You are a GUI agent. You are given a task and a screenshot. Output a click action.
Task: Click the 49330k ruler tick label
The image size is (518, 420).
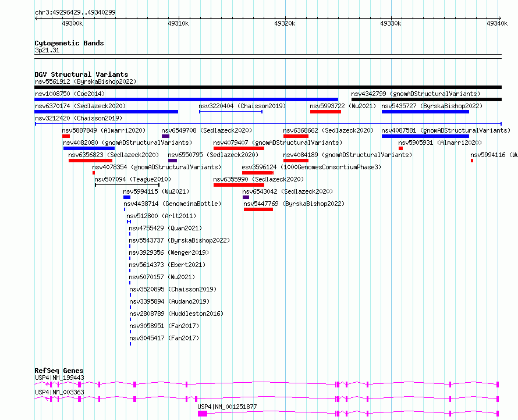tap(391, 23)
